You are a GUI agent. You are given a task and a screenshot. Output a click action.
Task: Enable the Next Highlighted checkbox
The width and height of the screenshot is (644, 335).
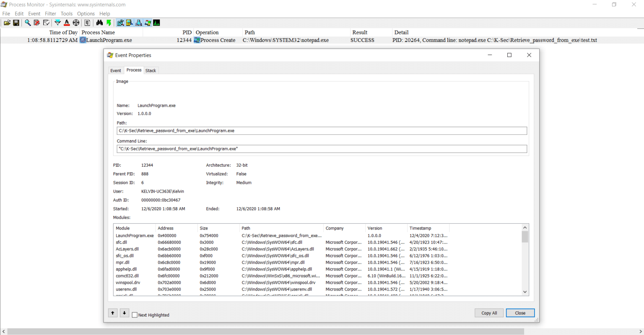coord(135,315)
